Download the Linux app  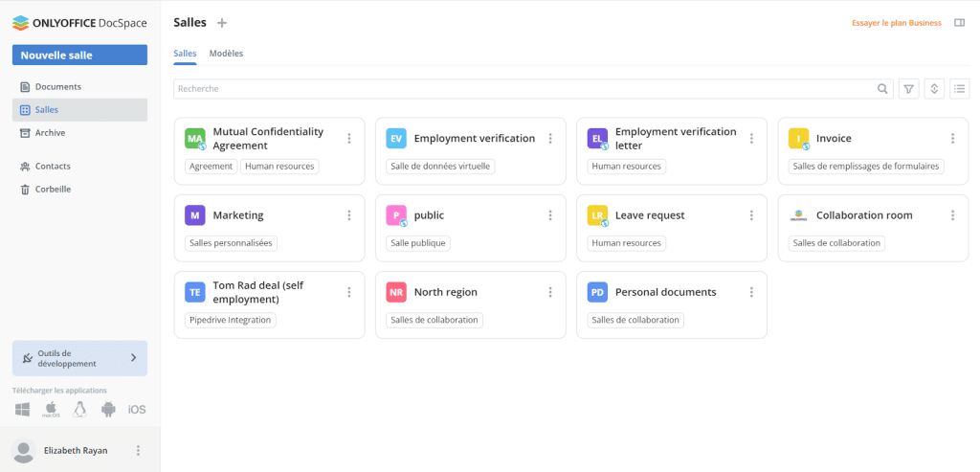(x=79, y=410)
